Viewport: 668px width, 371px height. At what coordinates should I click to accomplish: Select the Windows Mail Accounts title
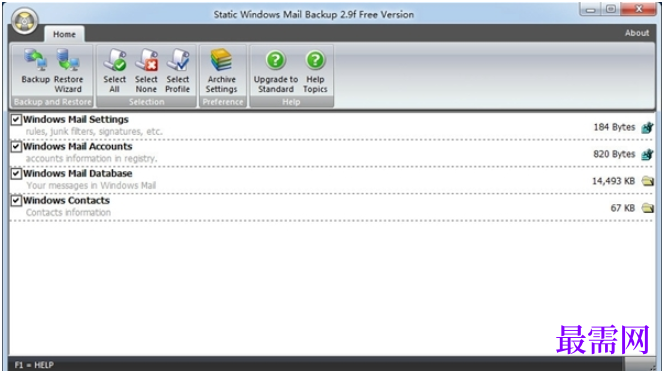78,146
